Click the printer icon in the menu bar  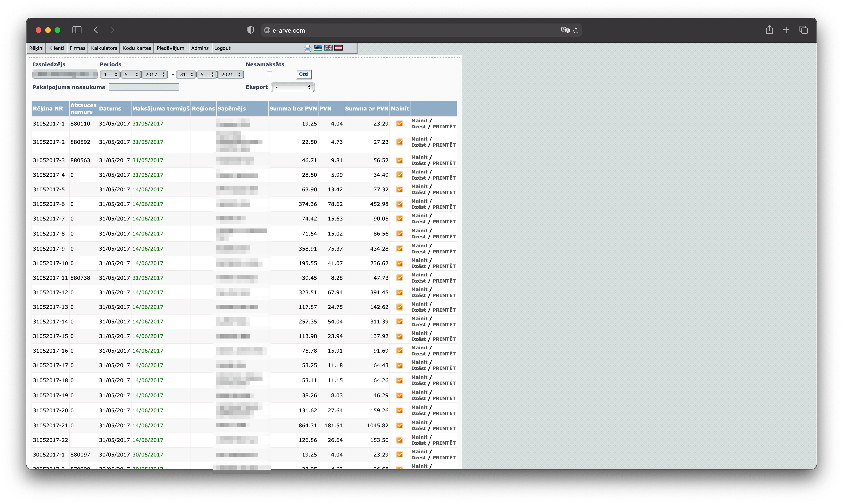click(x=307, y=48)
